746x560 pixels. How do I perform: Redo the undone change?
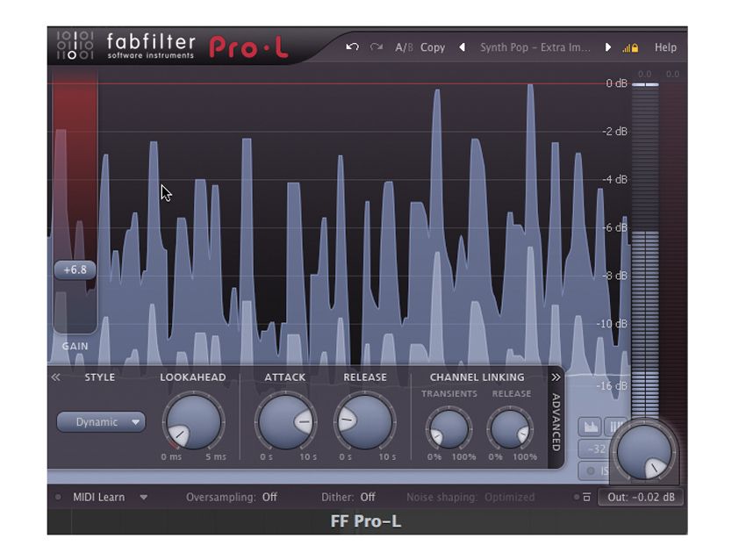tap(375, 47)
